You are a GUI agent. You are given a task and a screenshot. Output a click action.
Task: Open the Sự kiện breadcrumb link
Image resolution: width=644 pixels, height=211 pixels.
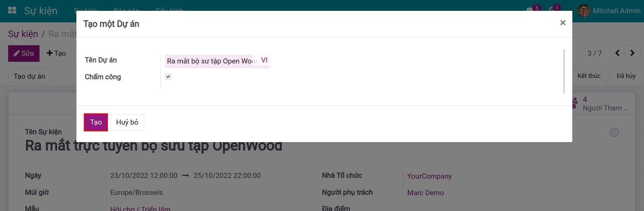[x=23, y=34]
